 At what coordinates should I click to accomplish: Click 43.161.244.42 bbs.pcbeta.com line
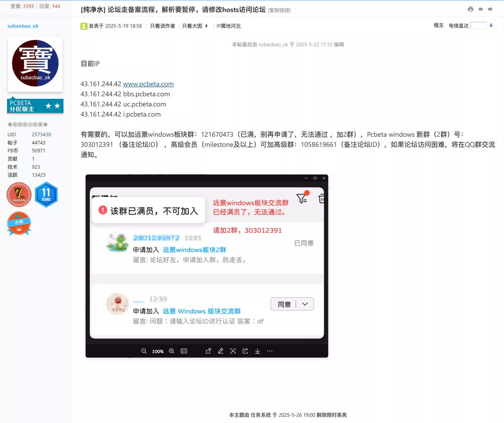(125, 94)
